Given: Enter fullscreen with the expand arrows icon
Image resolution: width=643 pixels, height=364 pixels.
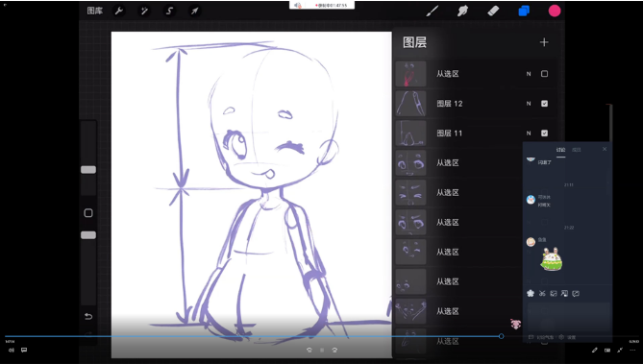Looking at the screenshot, I should 620,350.
